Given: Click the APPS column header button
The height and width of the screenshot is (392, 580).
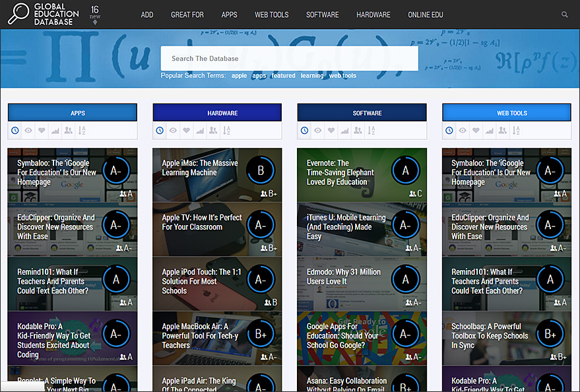Looking at the screenshot, I should coord(73,112).
